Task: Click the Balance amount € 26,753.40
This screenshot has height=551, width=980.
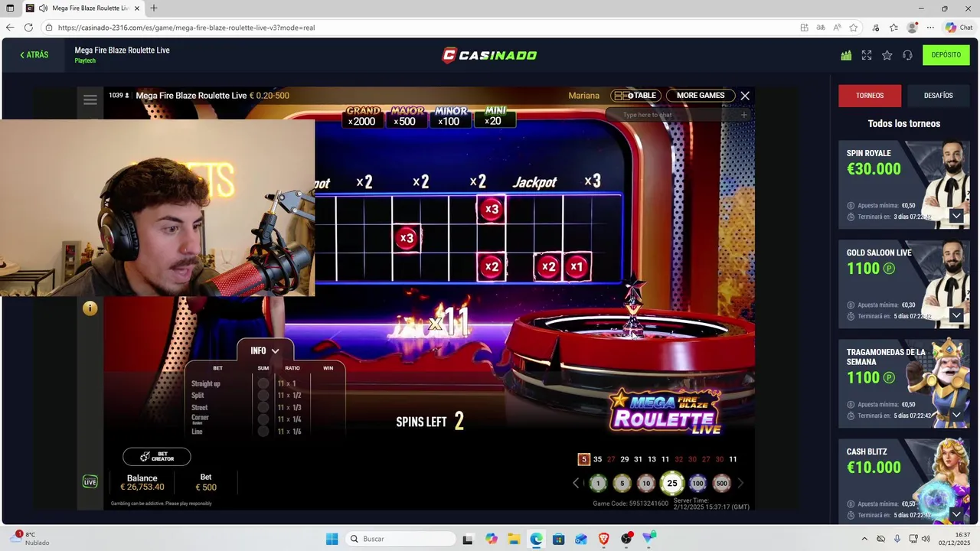Action: coord(142,487)
